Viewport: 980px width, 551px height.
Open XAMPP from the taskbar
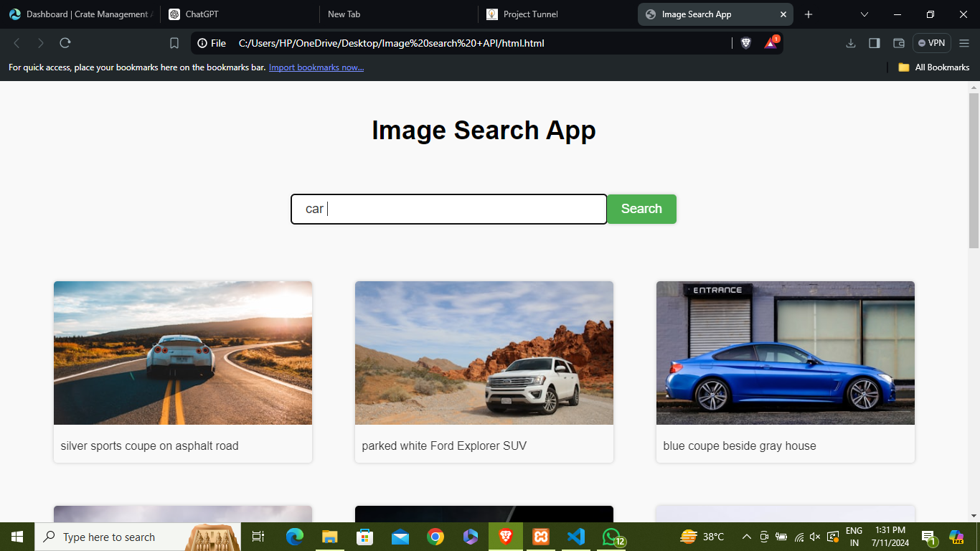point(541,537)
